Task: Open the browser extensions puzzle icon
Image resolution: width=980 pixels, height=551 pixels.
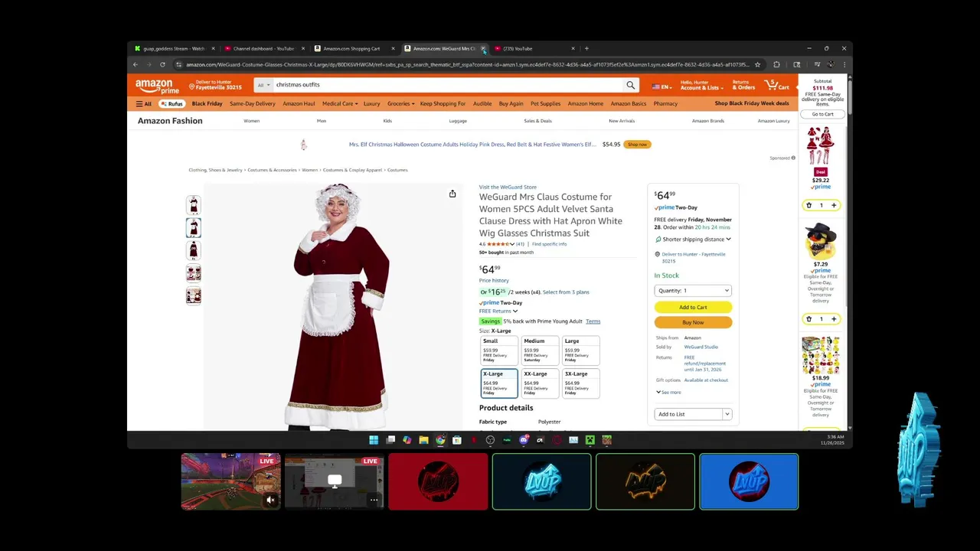Action: click(x=776, y=64)
